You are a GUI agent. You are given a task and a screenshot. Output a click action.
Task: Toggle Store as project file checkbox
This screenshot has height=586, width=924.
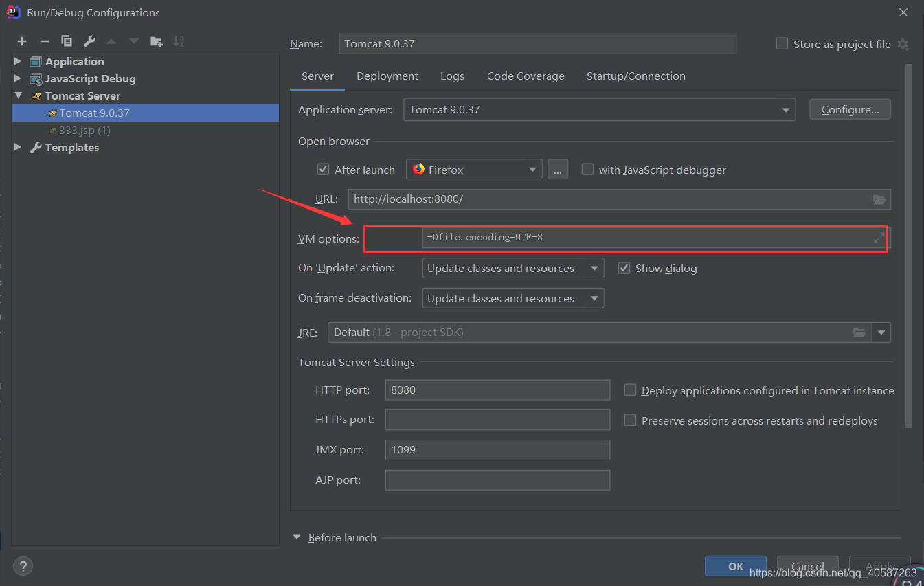(782, 43)
